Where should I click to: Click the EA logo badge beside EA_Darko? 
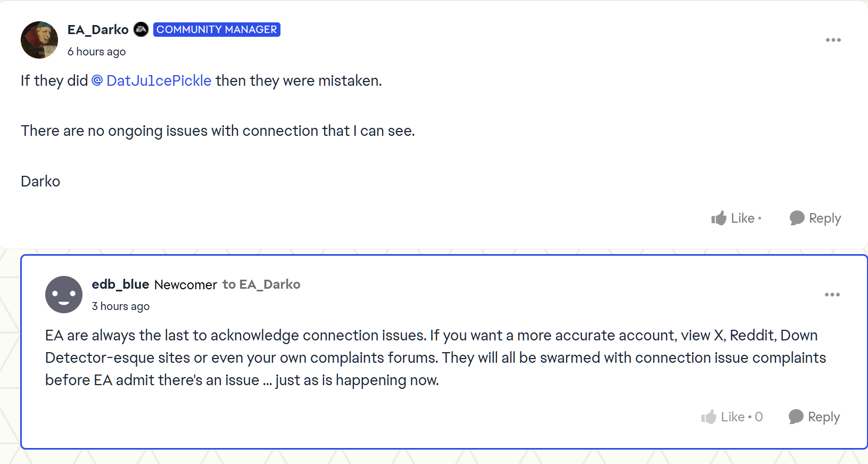coord(141,29)
